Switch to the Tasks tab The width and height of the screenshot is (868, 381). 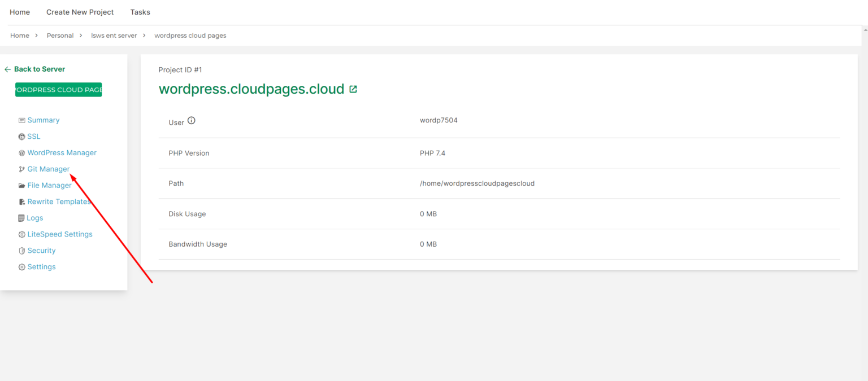tap(140, 12)
